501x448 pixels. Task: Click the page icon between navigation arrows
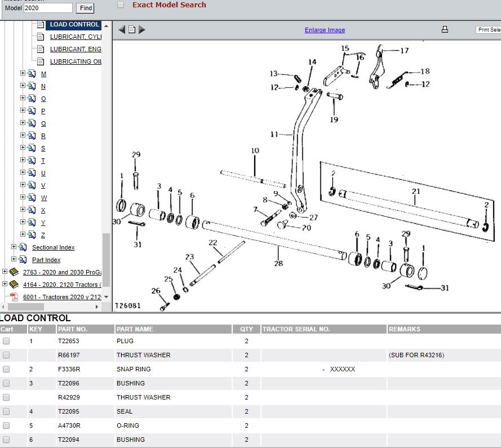(x=131, y=29)
